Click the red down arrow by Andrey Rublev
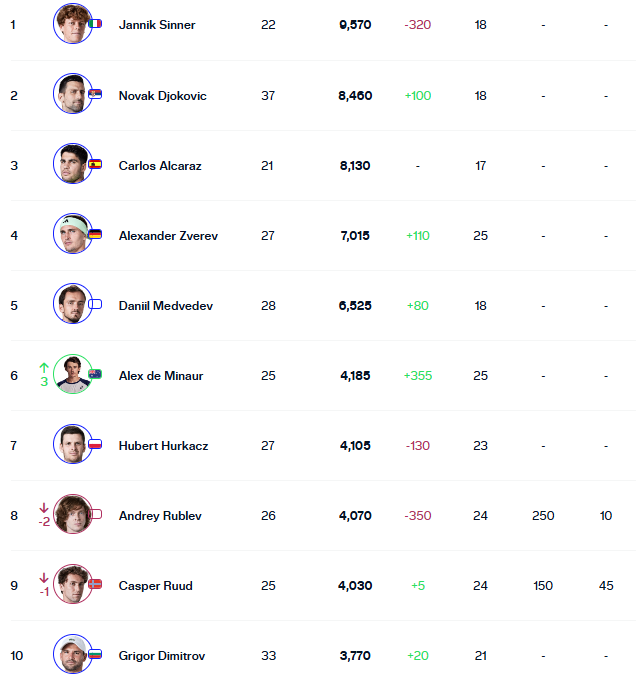This screenshot has height=680, width=636. click(x=44, y=508)
